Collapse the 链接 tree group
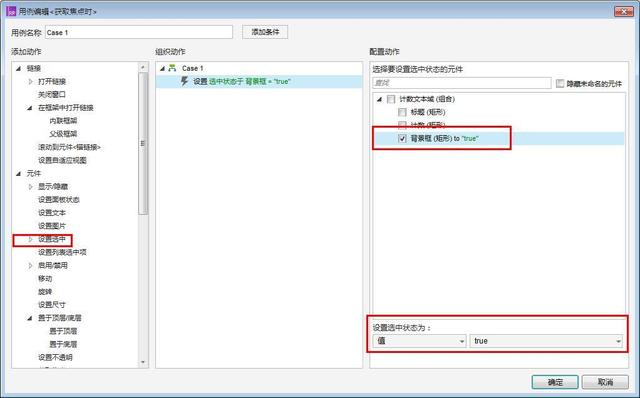640x398 pixels. click(x=18, y=69)
